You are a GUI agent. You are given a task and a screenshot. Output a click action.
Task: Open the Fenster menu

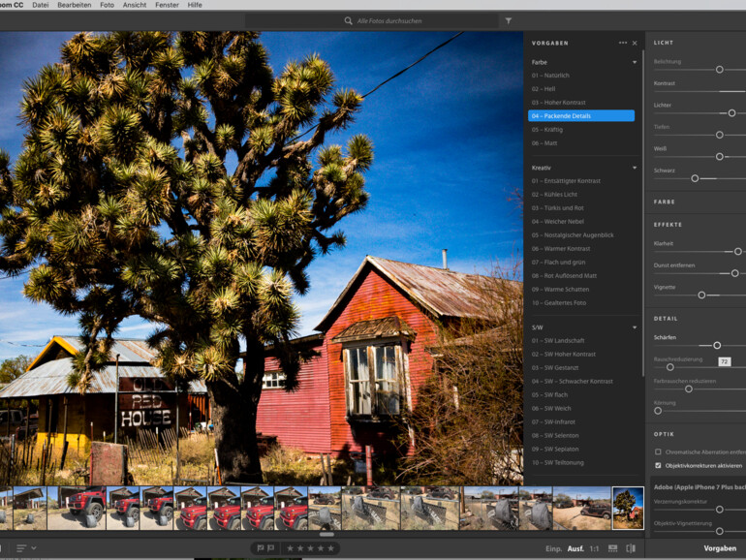(167, 5)
